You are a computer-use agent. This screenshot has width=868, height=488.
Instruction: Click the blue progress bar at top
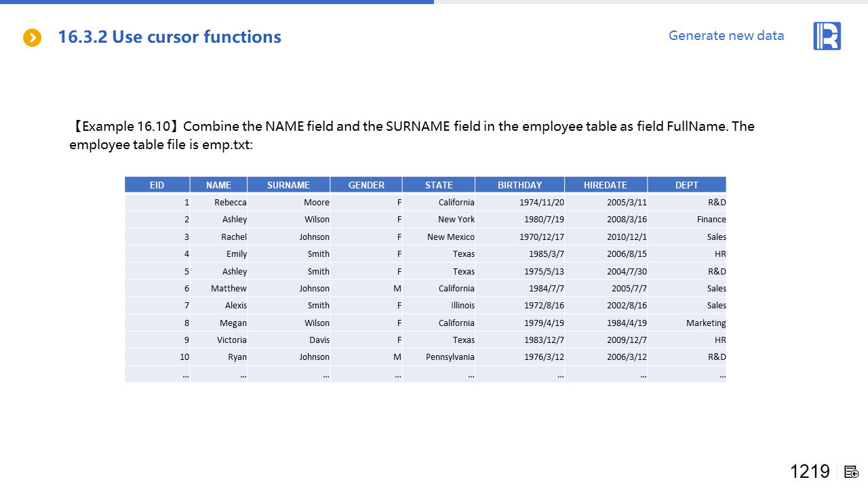(x=217, y=2)
